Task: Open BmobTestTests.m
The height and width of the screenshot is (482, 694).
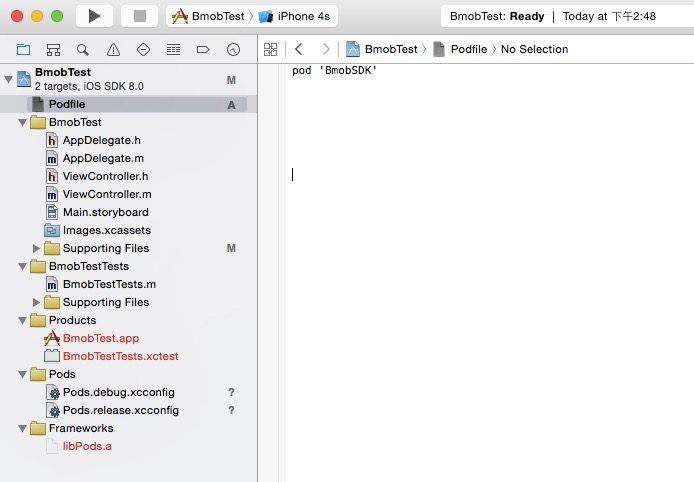Action: [x=101, y=284]
